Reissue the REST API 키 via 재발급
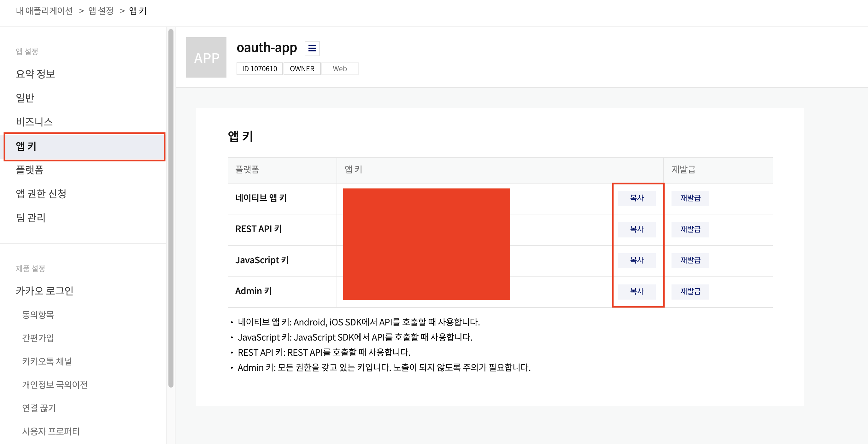This screenshot has width=868, height=444. [x=690, y=229]
